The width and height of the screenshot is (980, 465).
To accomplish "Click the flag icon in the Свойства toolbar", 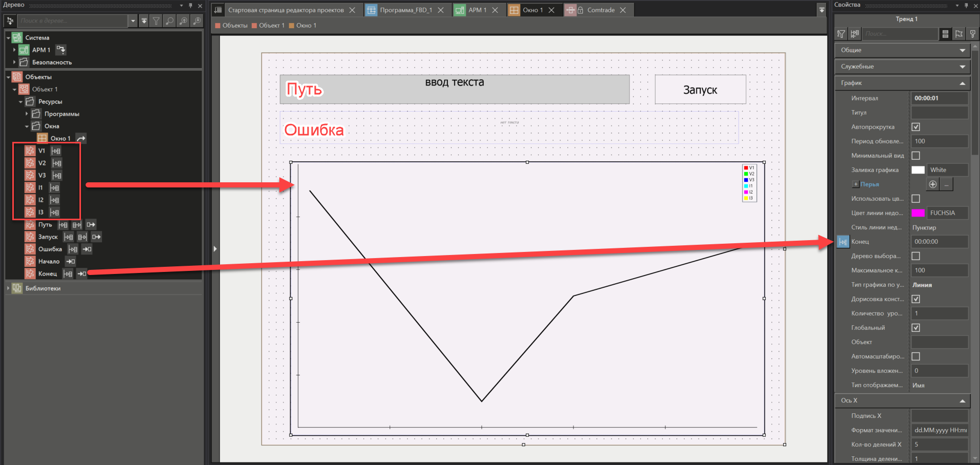I will point(959,34).
